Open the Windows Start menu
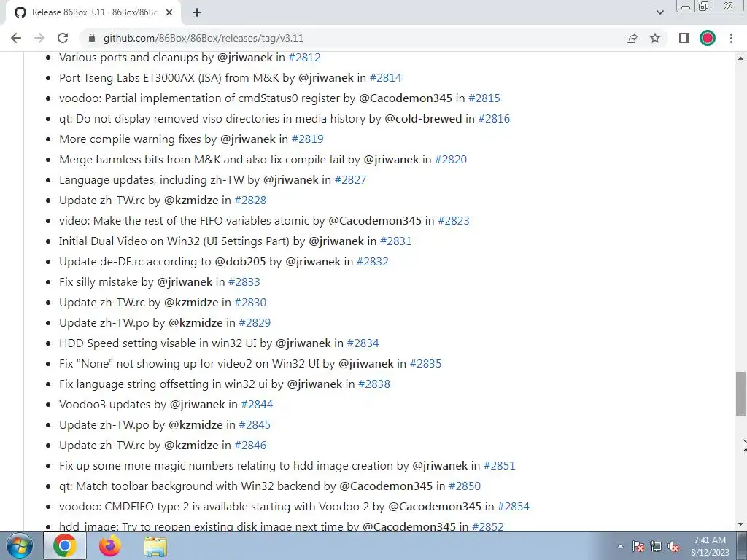The image size is (747, 560). pos(18,545)
